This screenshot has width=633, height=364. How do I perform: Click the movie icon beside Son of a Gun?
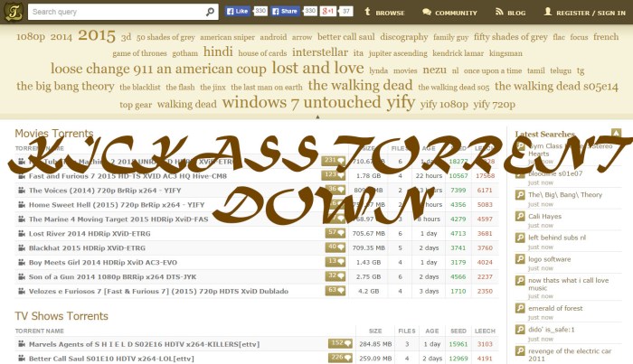point(22,277)
